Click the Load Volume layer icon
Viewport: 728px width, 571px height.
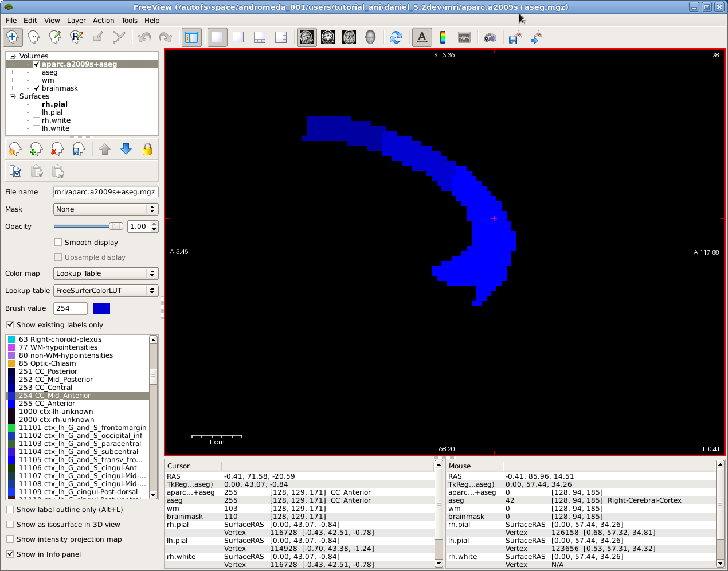click(x=36, y=150)
